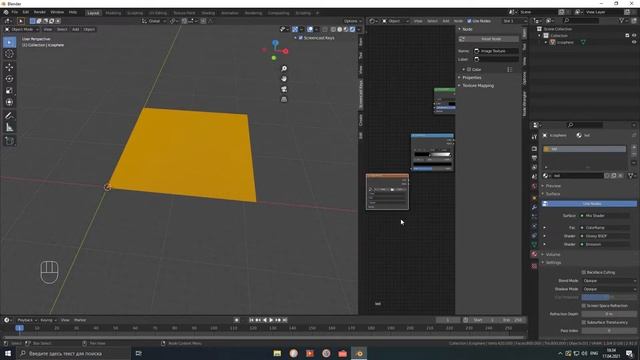The image size is (640, 360).
Task: Click the Blender taskbar icon
Action: pos(359,353)
